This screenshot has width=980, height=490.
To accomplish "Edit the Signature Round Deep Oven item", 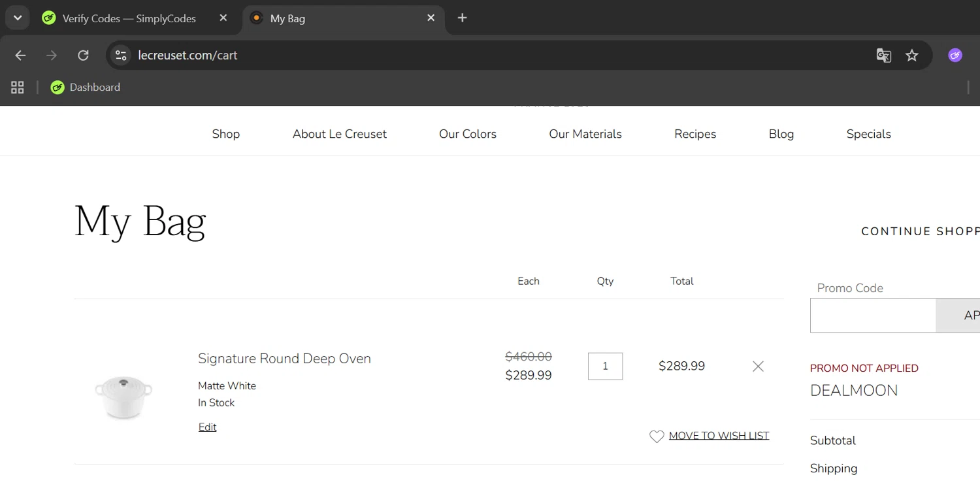I will (x=207, y=427).
